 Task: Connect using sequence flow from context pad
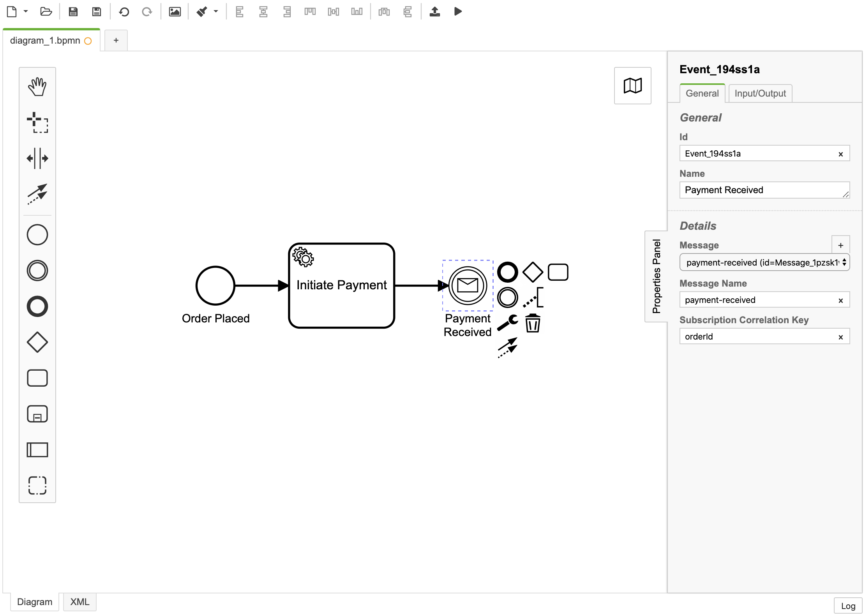[508, 348]
